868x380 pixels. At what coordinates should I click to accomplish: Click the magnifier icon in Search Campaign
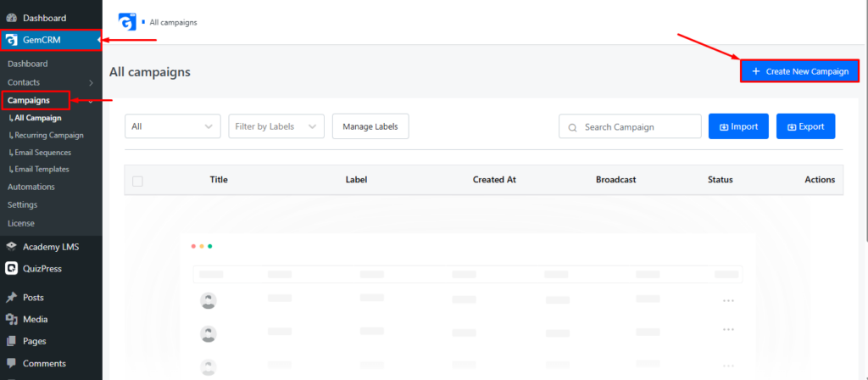tap(572, 127)
